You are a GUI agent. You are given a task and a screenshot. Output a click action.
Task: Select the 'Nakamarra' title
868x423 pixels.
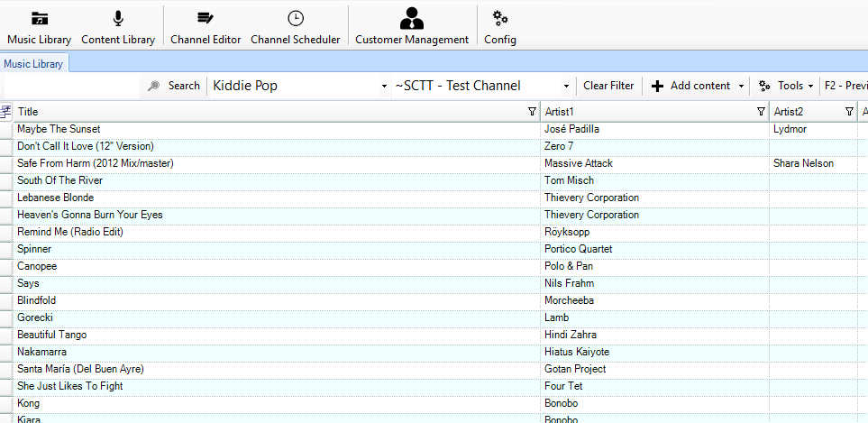tap(41, 352)
